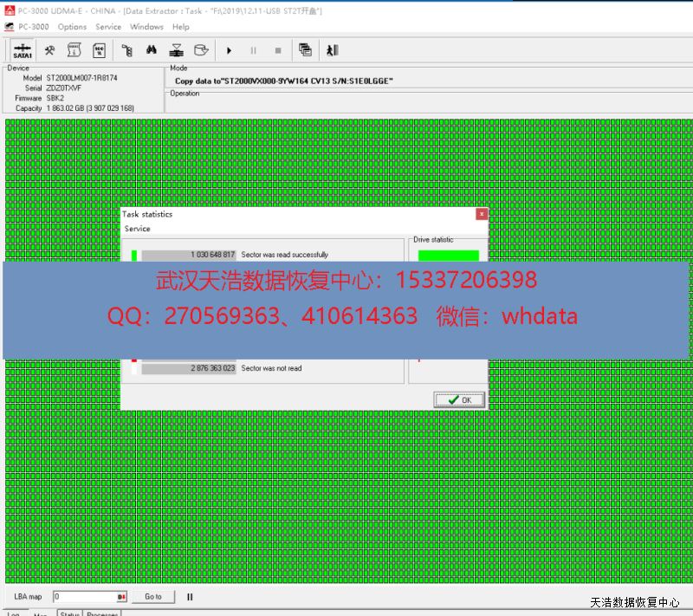
Task: Click the cascaded windows toolbar icon
Action: click(x=305, y=50)
